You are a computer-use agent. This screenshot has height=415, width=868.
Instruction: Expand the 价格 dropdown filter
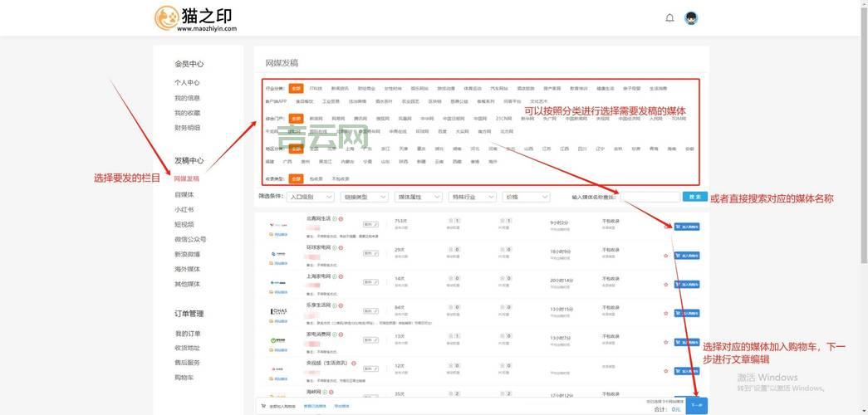pos(526,198)
